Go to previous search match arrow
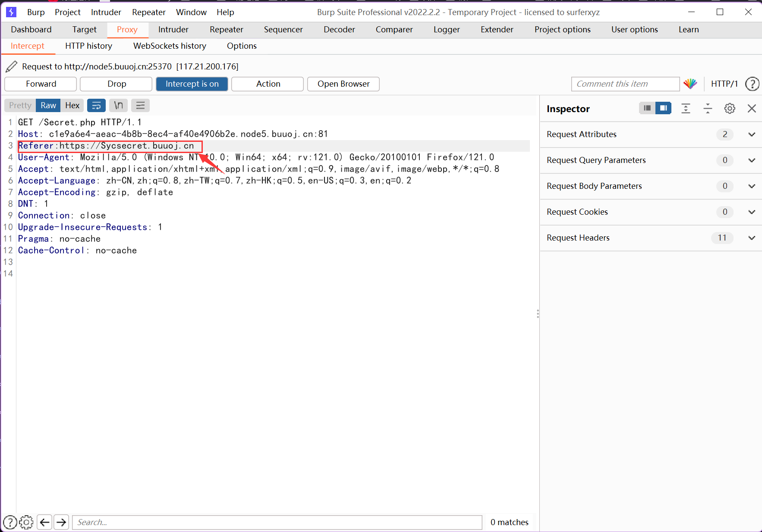 pos(44,522)
